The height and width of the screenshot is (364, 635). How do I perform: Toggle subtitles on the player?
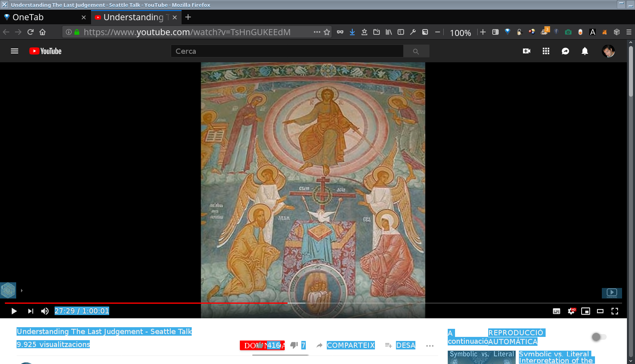point(557,311)
